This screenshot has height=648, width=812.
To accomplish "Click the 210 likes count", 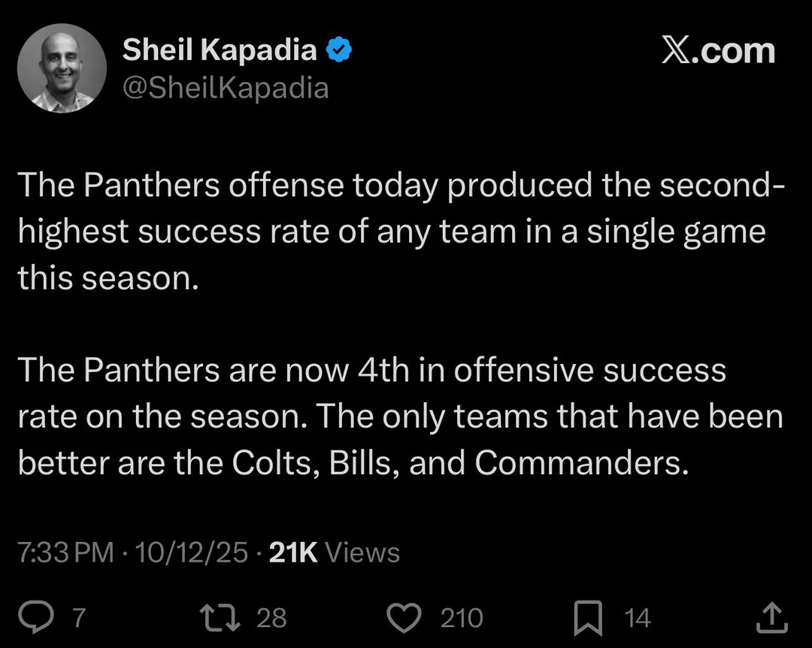I will [461, 618].
